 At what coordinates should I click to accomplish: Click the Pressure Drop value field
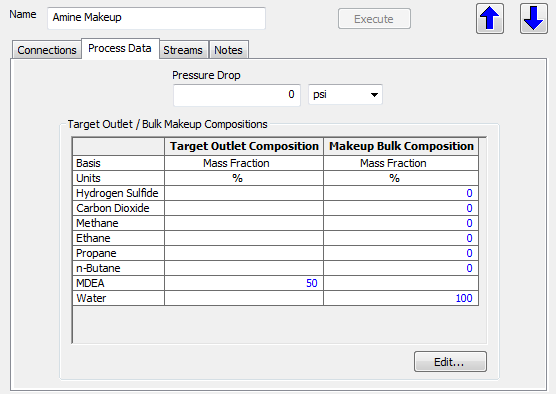[x=237, y=95]
